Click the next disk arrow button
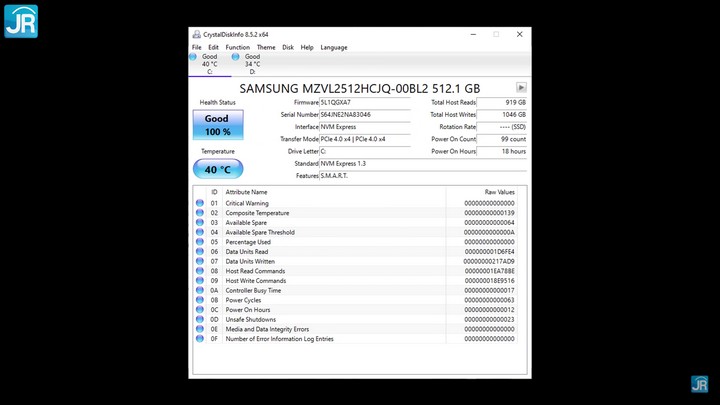The image size is (720, 405). point(521,87)
